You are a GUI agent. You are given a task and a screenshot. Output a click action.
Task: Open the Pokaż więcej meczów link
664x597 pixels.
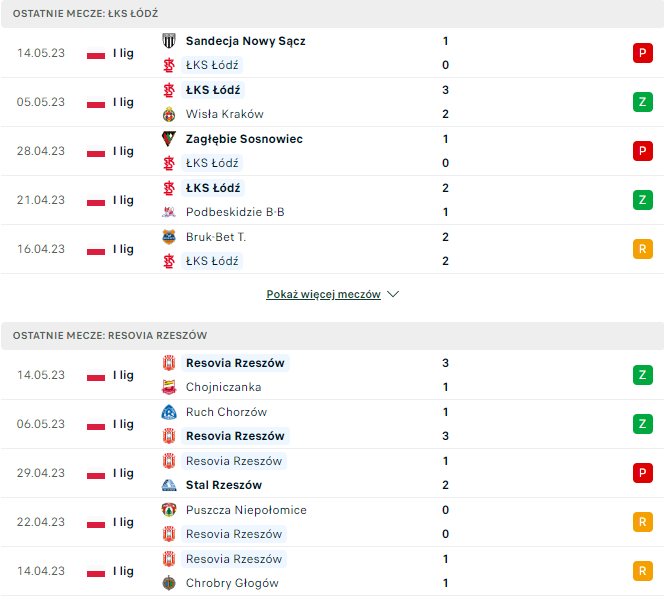coord(323,295)
